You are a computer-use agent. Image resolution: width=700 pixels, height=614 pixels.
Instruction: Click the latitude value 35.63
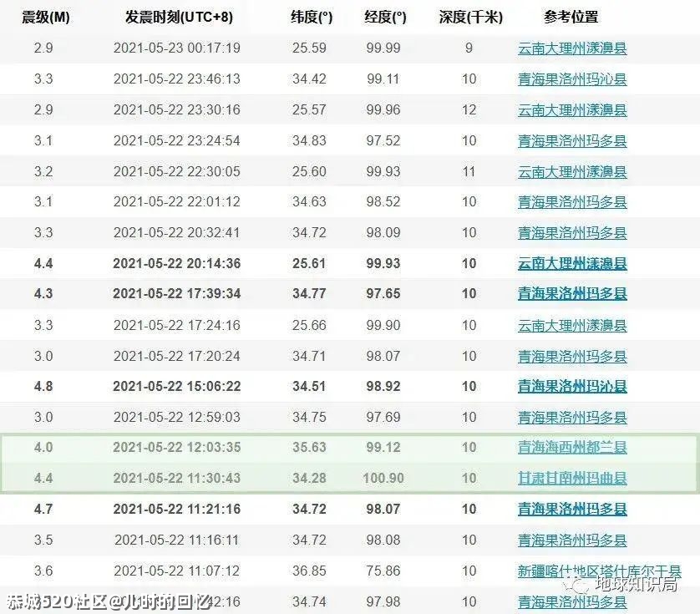click(309, 447)
